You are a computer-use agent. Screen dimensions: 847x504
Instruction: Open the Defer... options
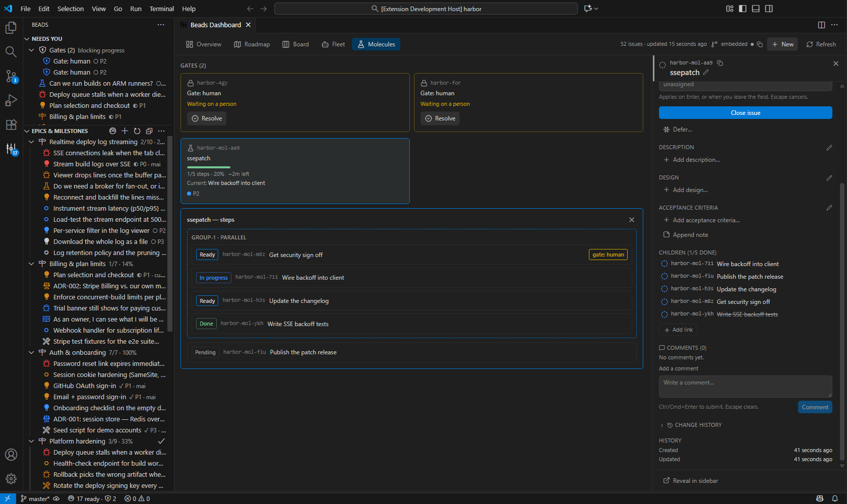coord(678,130)
